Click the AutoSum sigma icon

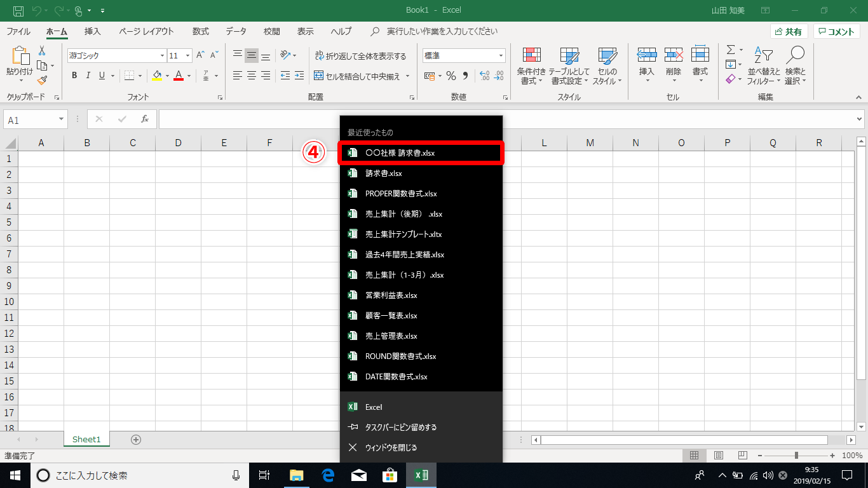coord(731,50)
